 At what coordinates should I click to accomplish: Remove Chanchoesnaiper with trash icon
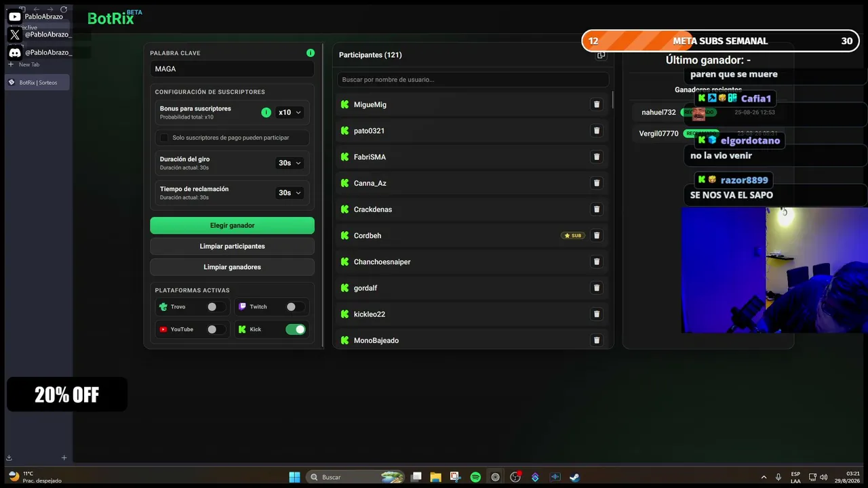[597, 262]
